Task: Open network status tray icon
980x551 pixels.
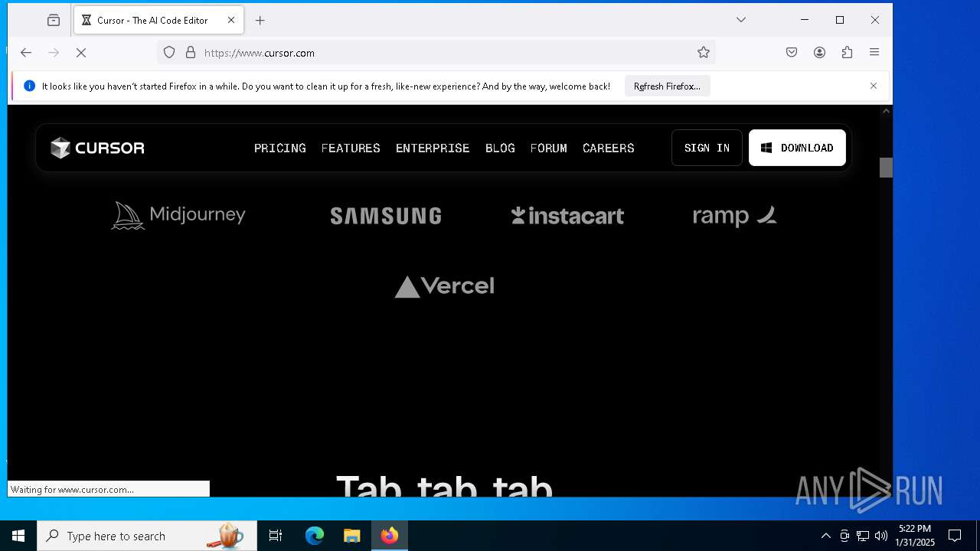Action: (x=863, y=536)
